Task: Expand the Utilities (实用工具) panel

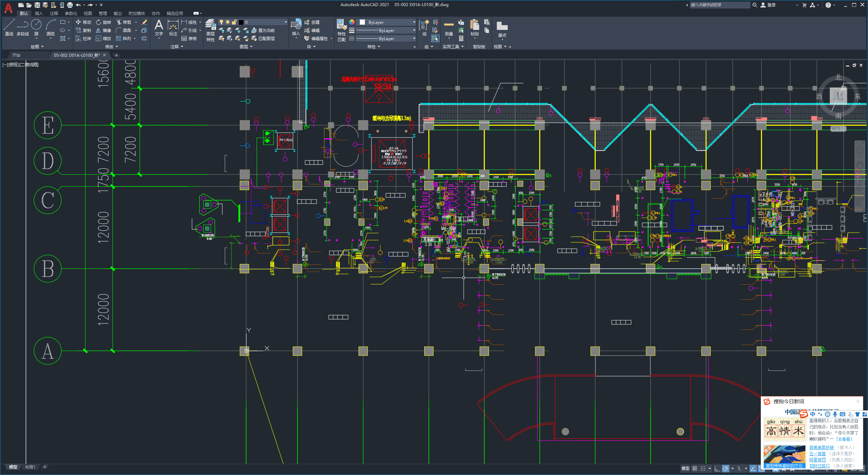Action: click(453, 47)
